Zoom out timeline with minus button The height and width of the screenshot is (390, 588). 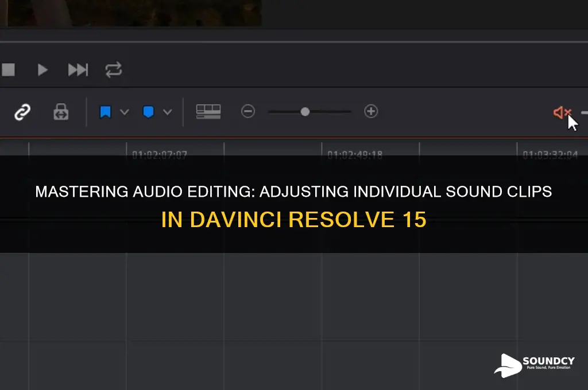click(248, 111)
